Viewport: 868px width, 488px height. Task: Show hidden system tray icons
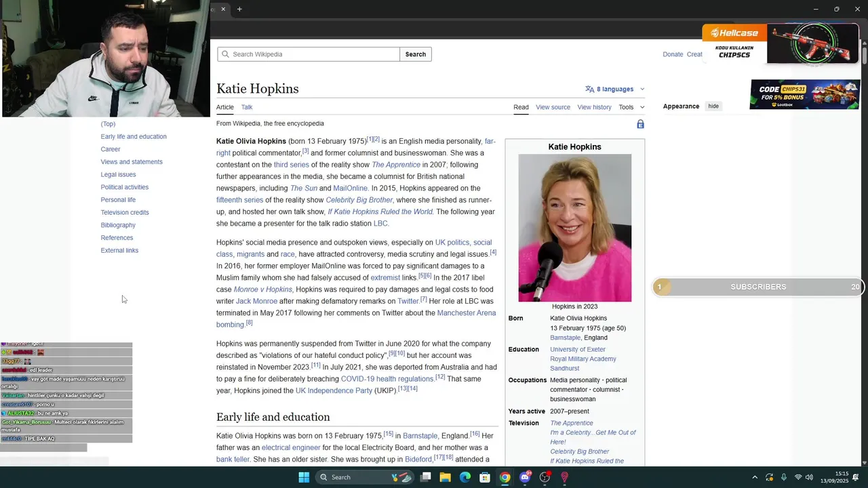[x=753, y=477]
